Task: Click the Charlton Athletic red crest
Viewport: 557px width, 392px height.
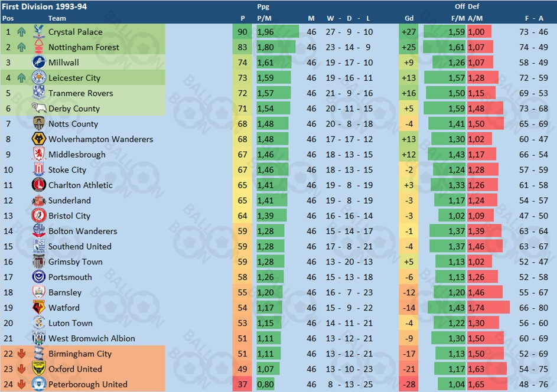Action: pos(38,185)
